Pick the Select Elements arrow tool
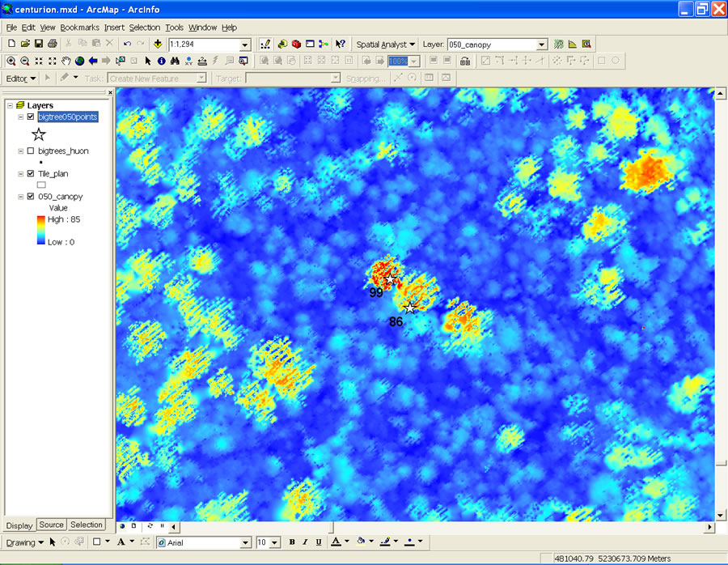Screen dimensions: 728x565 click(x=148, y=61)
